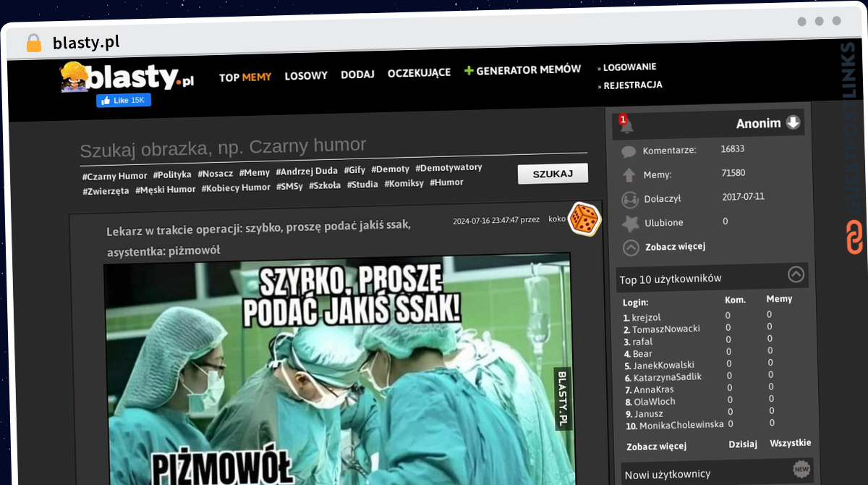The image size is (868, 485).
Task: Click the Komentarze speech bubble icon
Action: click(629, 151)
